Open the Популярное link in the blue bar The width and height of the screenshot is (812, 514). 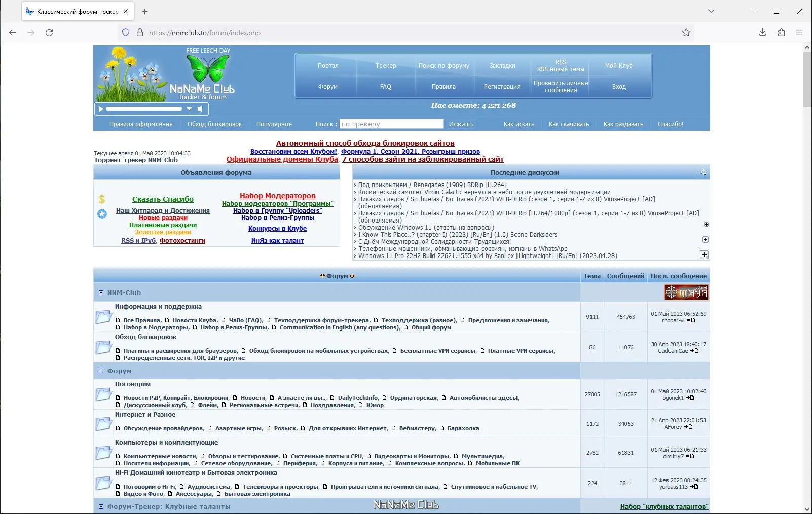point(274,124)
